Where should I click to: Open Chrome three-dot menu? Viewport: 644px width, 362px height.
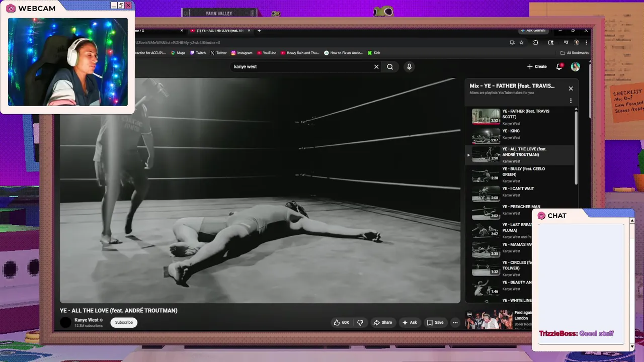click(586, 43)
